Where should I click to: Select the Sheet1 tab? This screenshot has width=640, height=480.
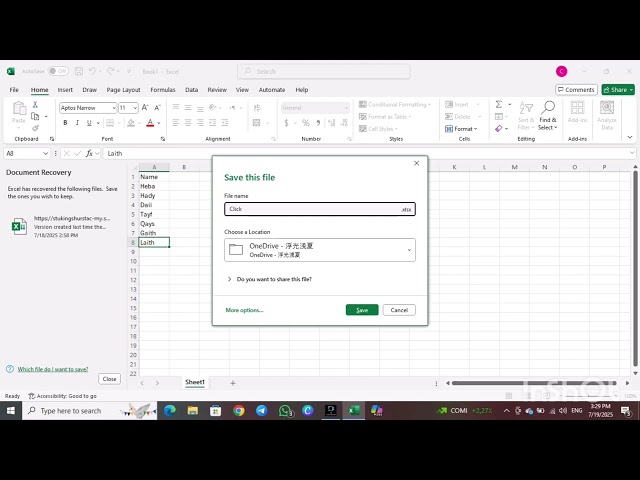(x=195, y=382)
